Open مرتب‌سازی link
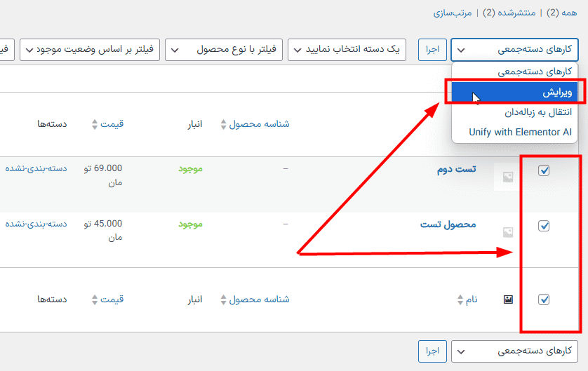Screen dimensions: 588x371 tap(453, 13)
